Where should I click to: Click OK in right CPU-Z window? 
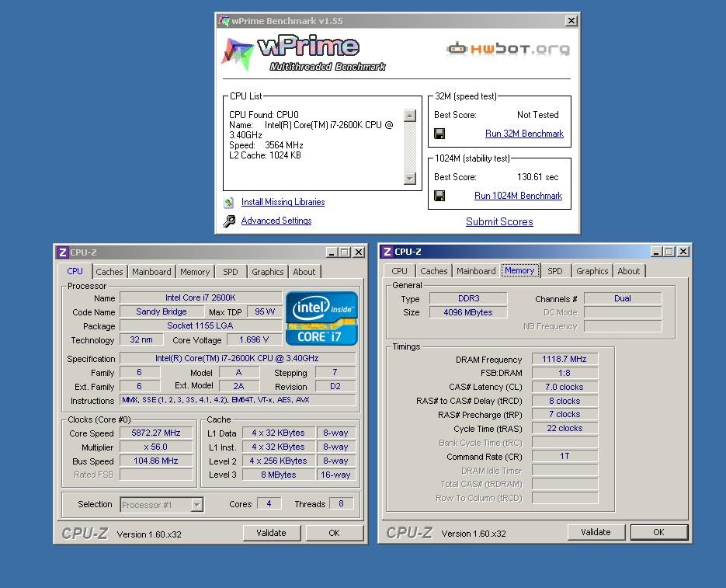(x=659, y=532)
